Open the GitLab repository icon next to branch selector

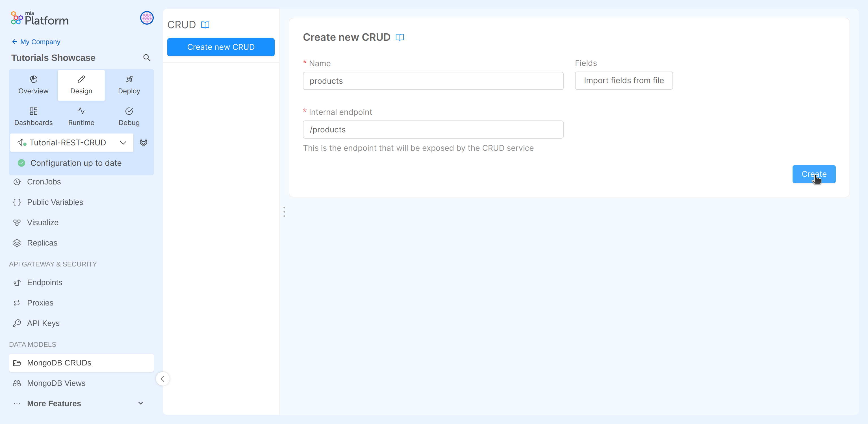click(x=144, y=142)
